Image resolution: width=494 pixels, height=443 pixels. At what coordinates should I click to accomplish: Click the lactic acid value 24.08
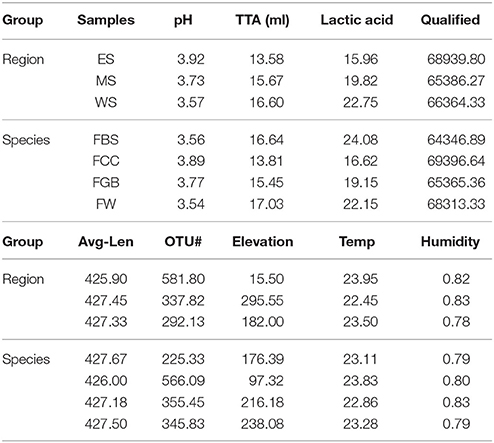click(360, 139)
